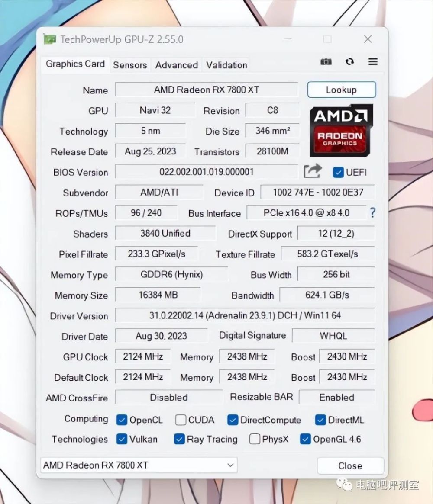Minimize the GPU-Z window

[x=288, y=39]
